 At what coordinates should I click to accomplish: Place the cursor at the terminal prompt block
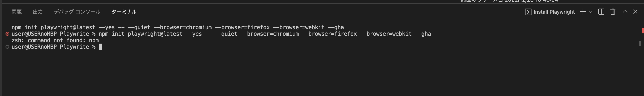[x=100, y=47]
